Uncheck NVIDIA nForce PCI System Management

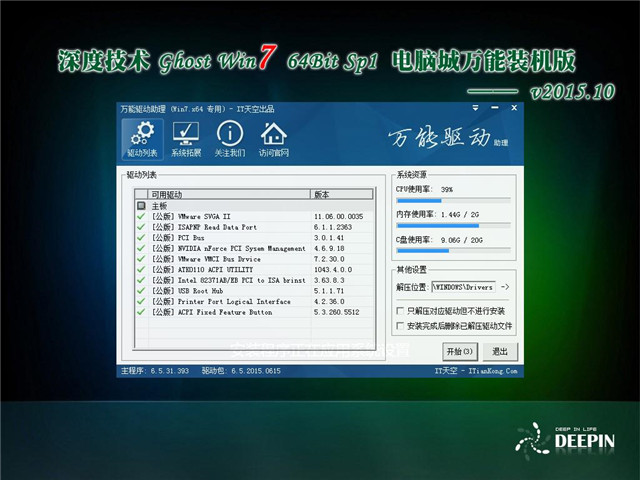(141, 248)
